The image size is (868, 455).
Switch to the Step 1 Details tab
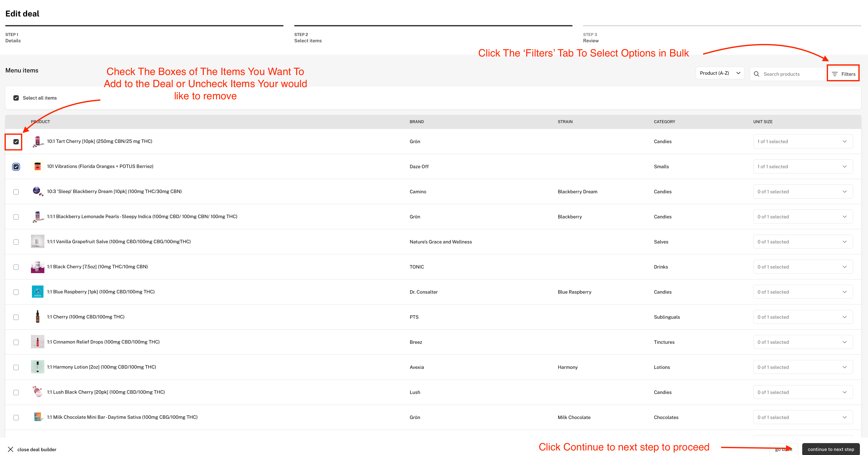[13, 37]
